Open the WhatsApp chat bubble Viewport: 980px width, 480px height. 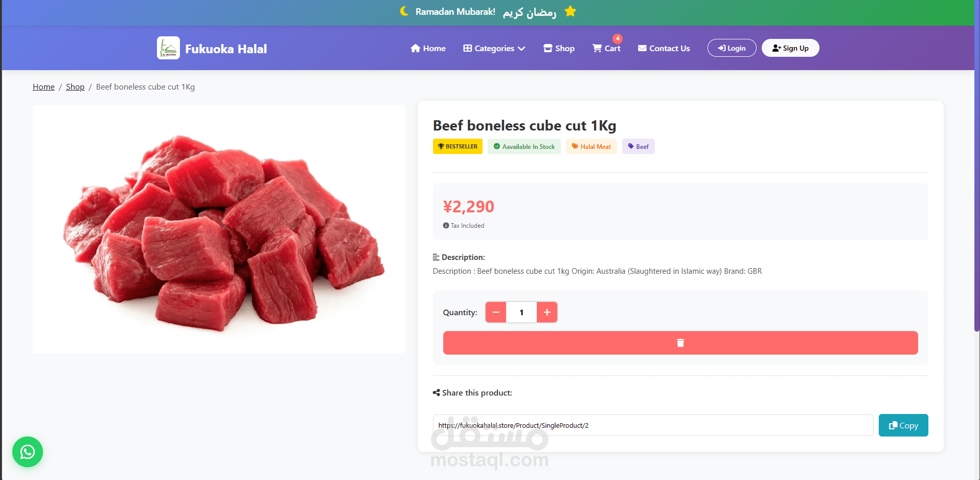(28, 452)
